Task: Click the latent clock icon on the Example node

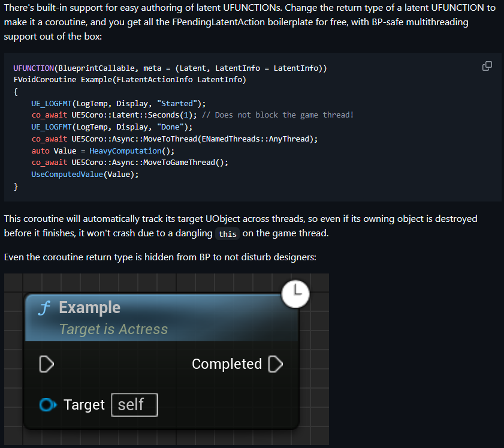Action: (x=295, y=294)
